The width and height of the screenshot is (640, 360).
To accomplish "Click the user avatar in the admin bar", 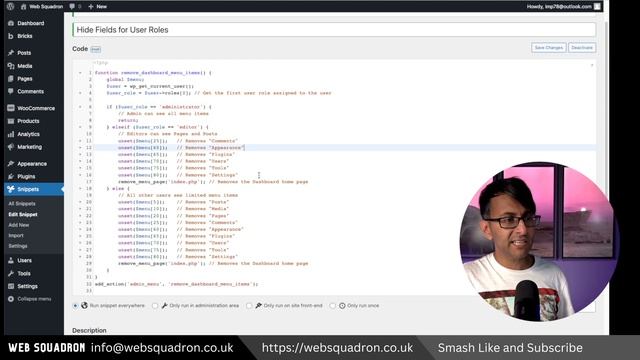I will pyautogui.click(x=597, y=7).
